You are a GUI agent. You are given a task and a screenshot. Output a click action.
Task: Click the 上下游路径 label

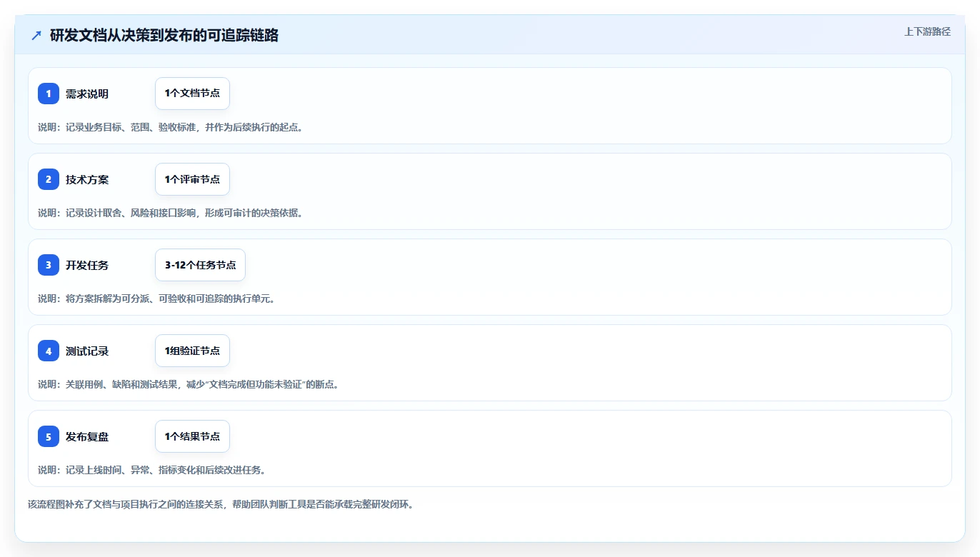coord(927,31)
